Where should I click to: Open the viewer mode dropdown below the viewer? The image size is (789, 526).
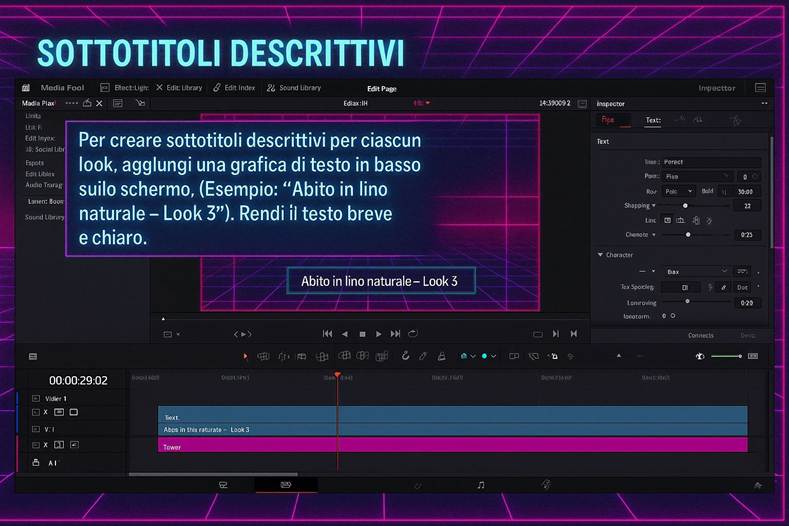[x=172, y=334]
